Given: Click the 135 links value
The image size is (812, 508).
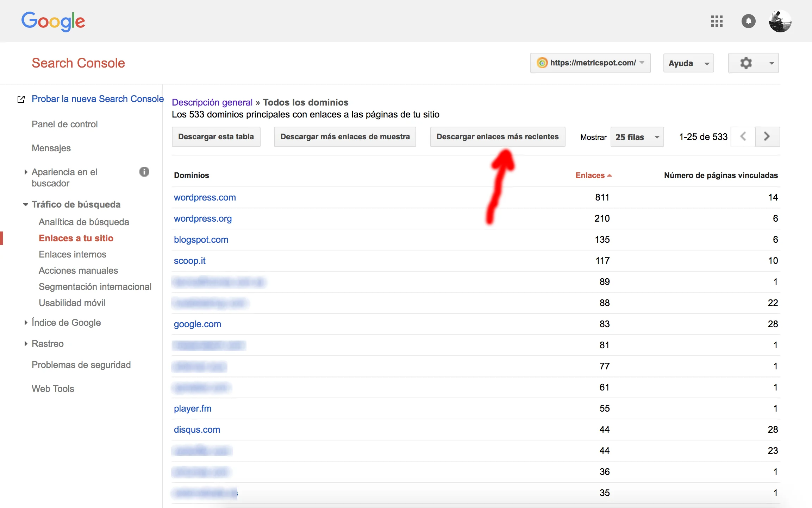Looking at the screenshot, I should (x=602, y=240).
